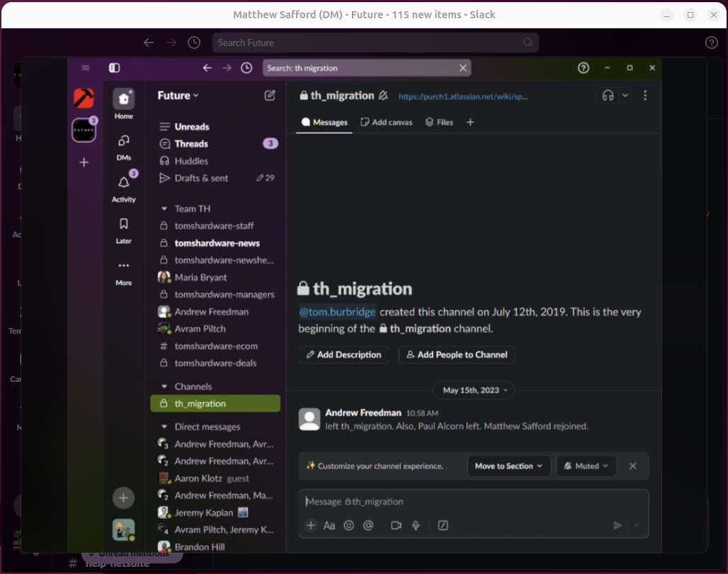Compose a new message with pencil icon
The width and height of the screenshot is (728, 574).
(270, 95)
